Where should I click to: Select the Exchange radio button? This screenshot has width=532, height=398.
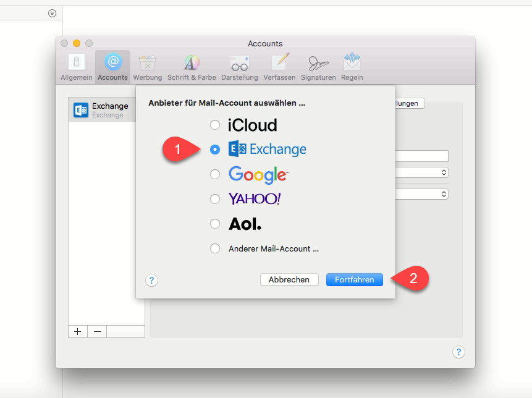[x=215, y=150]
